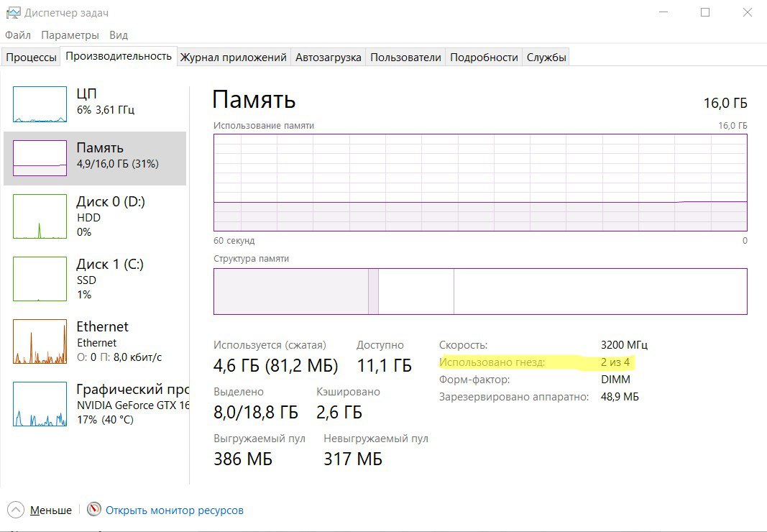Show the NVIDIA GeForce GPU graph
The image size is (767, 532).
(x=40, y=404)
